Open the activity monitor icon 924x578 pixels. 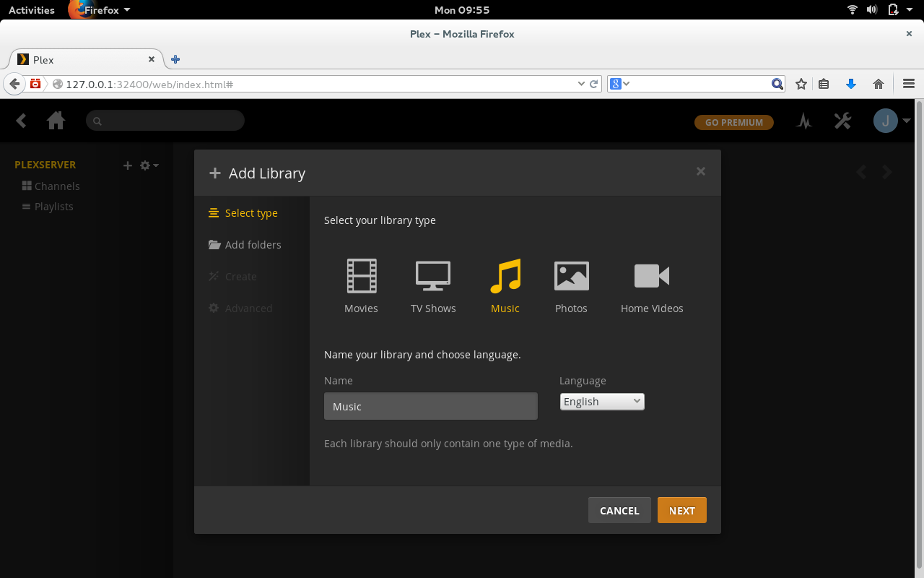[x=804, y=121]
